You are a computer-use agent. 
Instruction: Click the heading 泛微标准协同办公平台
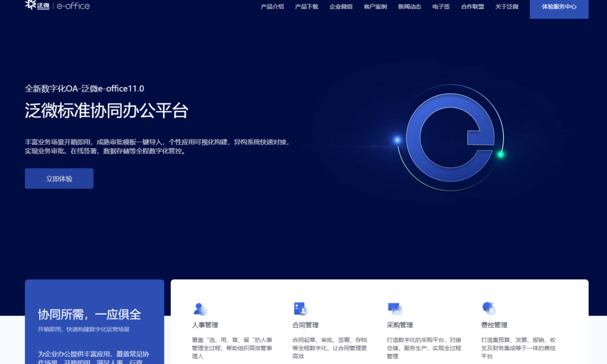(107, 111)
